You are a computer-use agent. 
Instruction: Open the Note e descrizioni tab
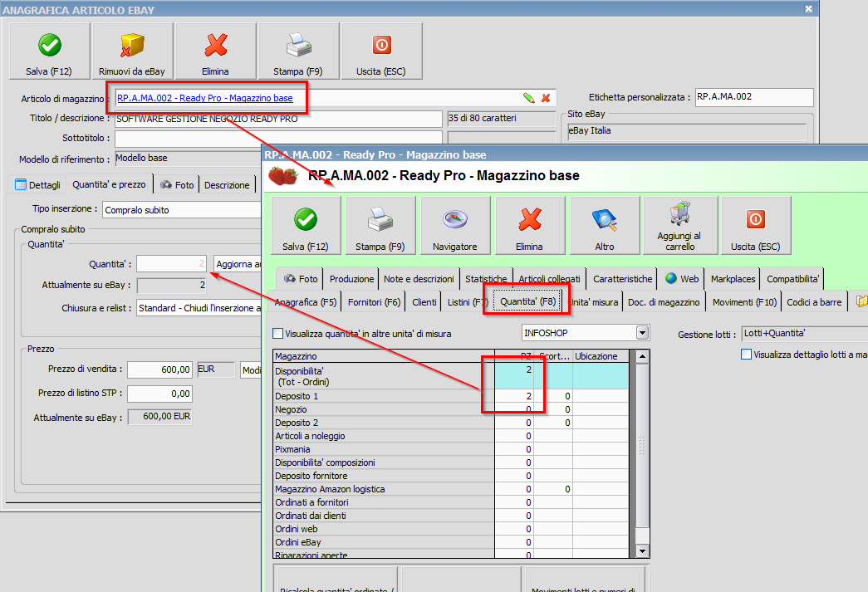point(419,279)
